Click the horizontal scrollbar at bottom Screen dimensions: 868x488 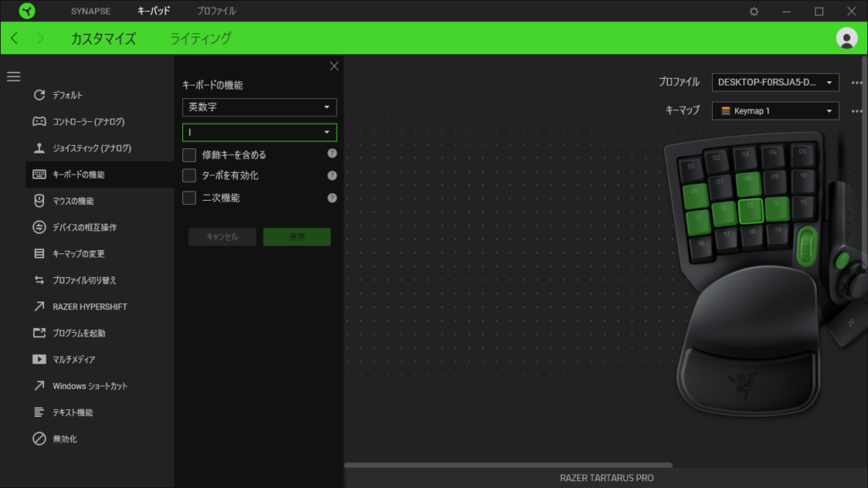click(509, 465)
